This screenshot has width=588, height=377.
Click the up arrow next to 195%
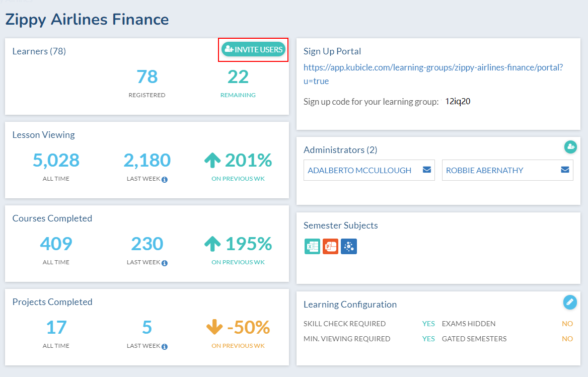(212, 244)
